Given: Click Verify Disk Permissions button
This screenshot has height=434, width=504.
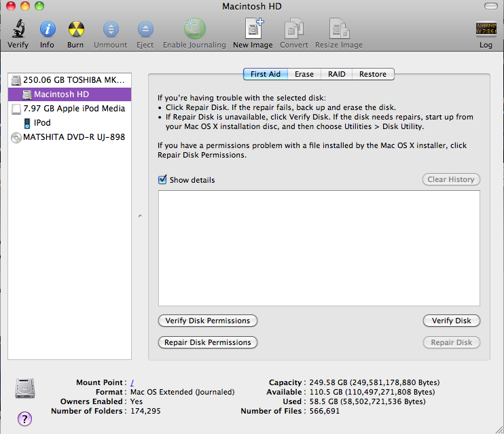Looking at the screenshot, I should pyautogui.click(x=208, y=321).
